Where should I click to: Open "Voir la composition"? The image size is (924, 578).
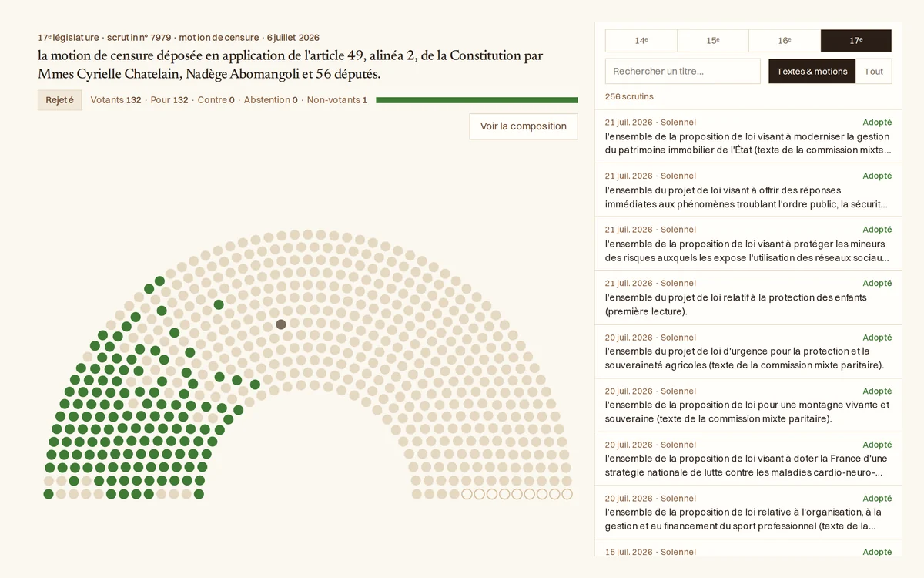click(x=524, y=126)
